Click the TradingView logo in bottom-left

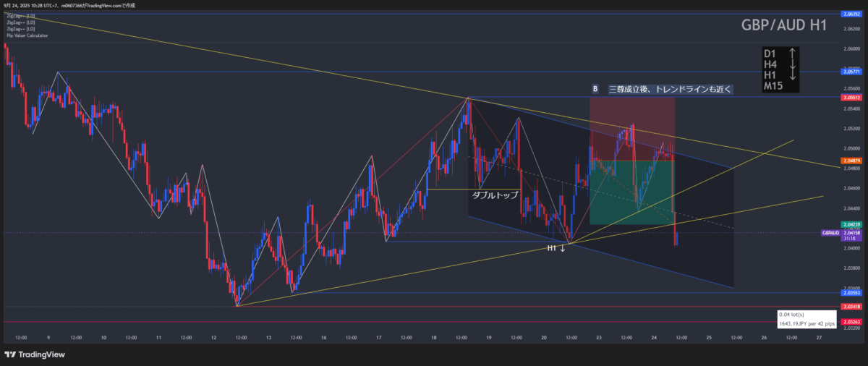(35, 354)
